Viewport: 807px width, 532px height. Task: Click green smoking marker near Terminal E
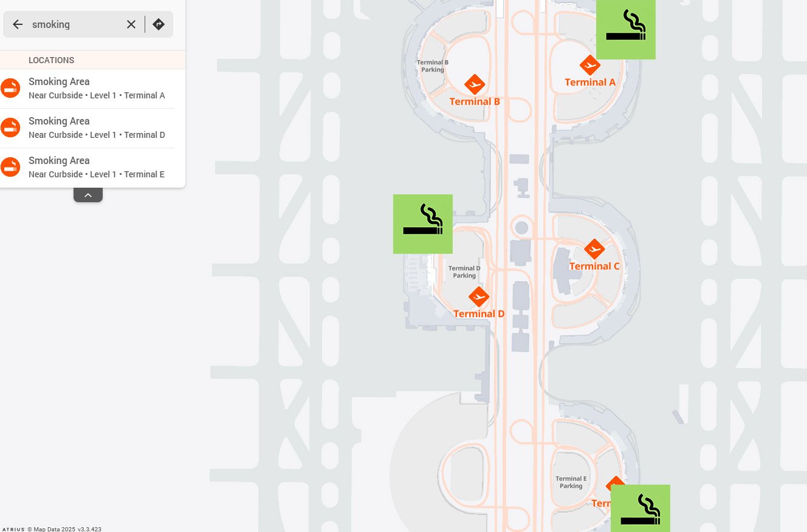[x=640, y=508]
